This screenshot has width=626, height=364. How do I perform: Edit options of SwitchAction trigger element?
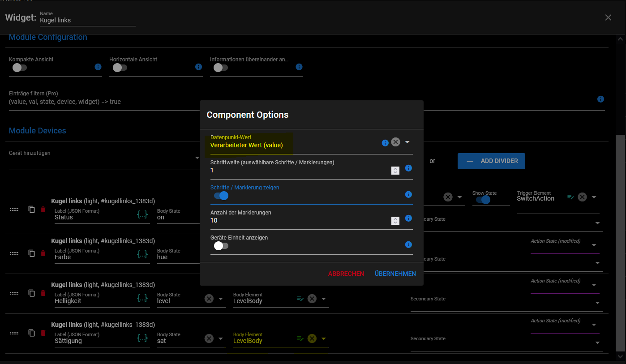click(570, 197)
